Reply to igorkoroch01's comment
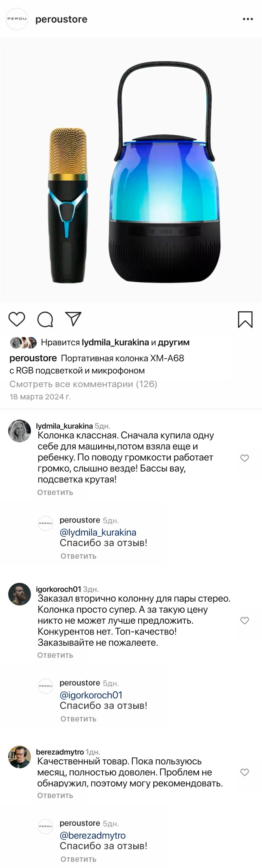The image size is (262, 868). (x=55, y=655)
